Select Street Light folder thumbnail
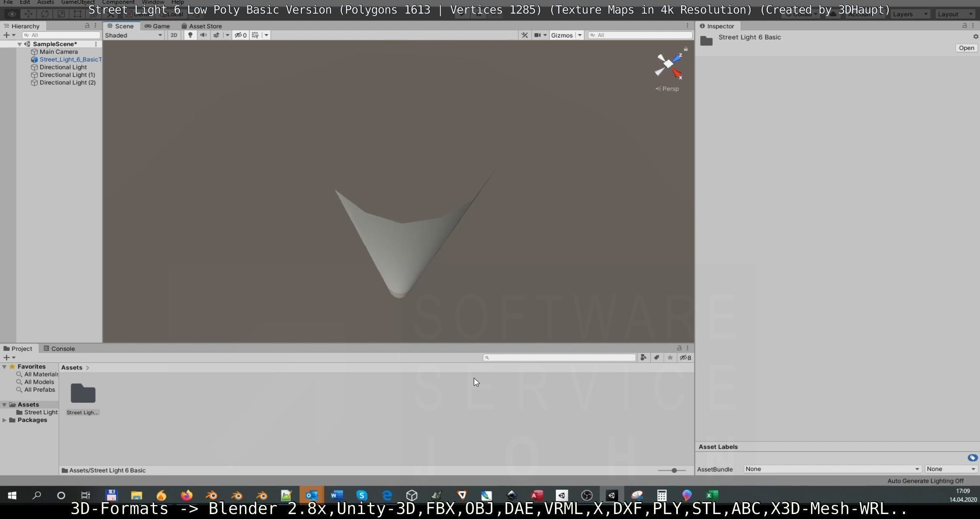 pyautogui.click(x=83, y=394)
